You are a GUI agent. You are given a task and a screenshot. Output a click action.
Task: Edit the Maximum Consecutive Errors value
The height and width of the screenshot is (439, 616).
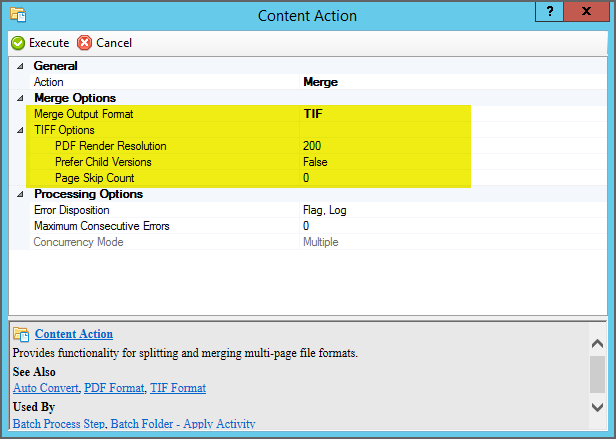point(306,226)
